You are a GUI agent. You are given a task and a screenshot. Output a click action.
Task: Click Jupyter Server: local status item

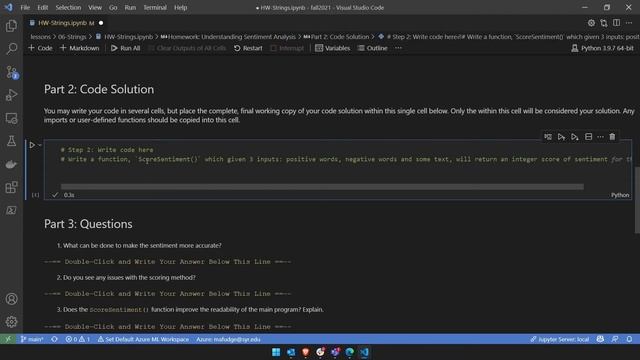pos(560,339)
